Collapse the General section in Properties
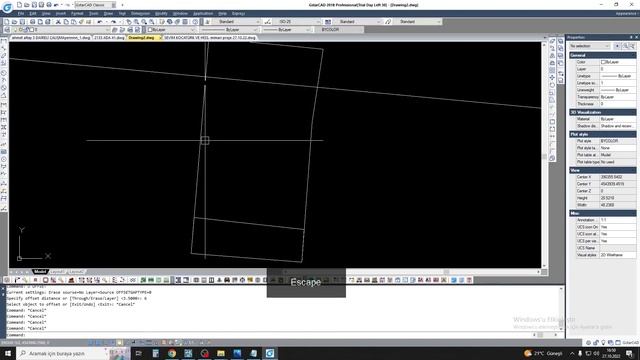The height and width of the screenshot is (360, 640). [x=602, y=55]
